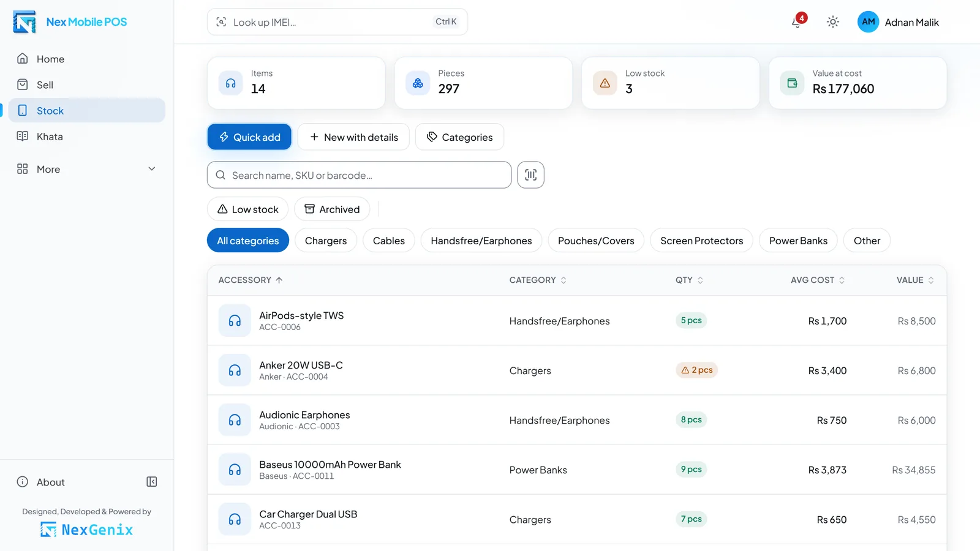Image resolution: width=980 pixels, height=551 pixels.
Task: Filter by Handsfree/Earphones category chip
Action: pyautogui.click(x=481, y=241)
